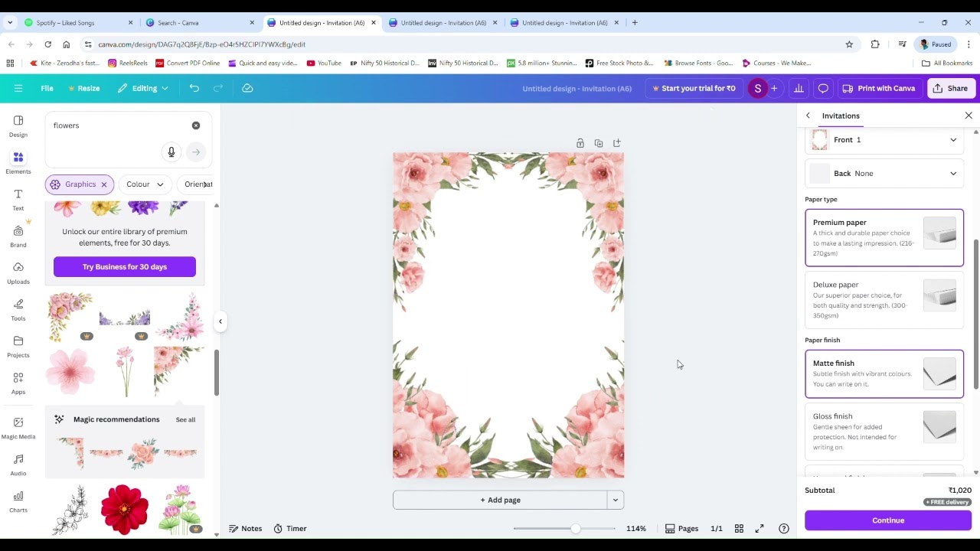
Task: Open the Audio panel
Action: click(18, 465)
